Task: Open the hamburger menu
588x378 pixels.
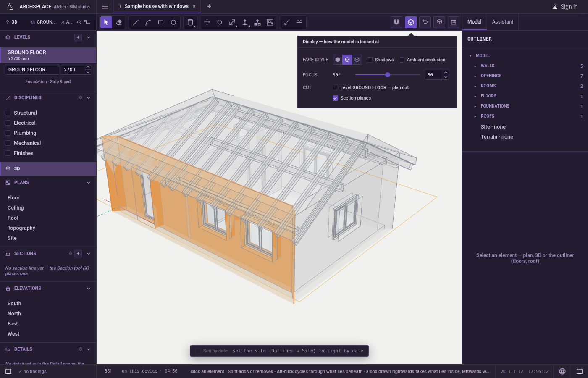Action: pos(105,7)
